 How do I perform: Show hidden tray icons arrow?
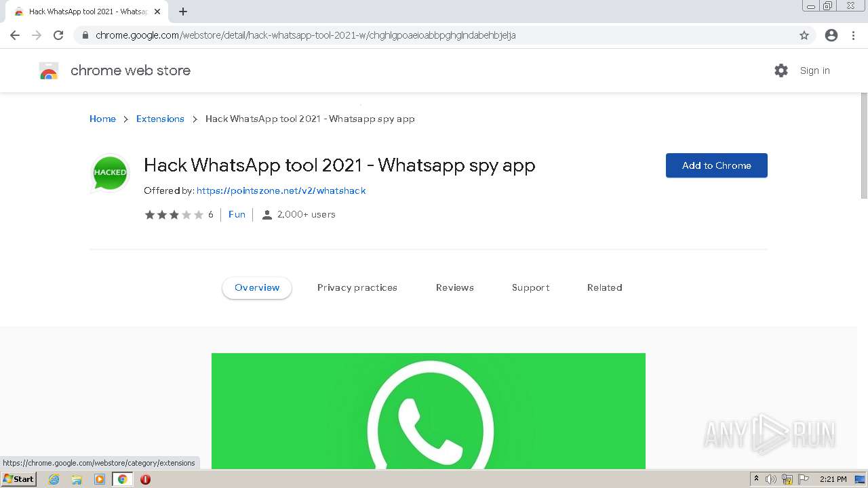click(756, 479)
